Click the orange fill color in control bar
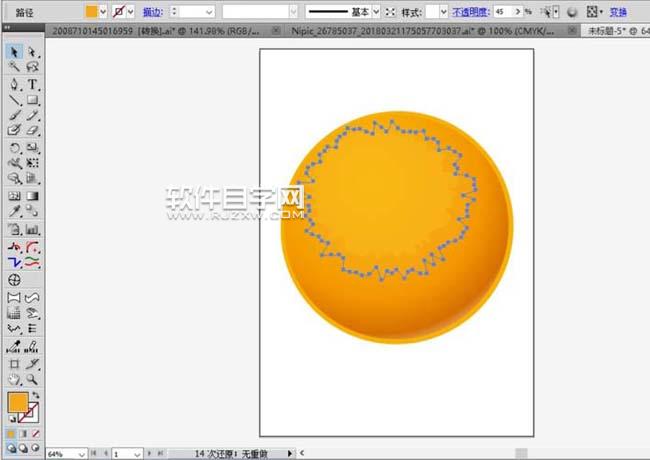This screenshot has height=460, width=650. 91,12
